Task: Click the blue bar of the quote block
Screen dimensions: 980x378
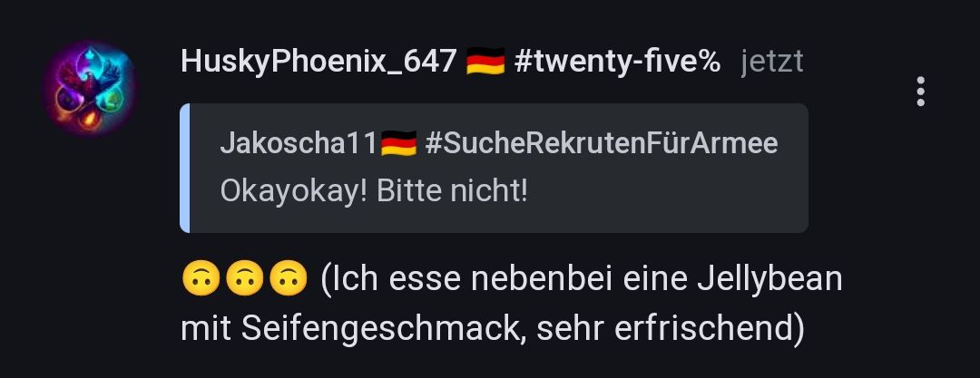Action: click(184, 168)
